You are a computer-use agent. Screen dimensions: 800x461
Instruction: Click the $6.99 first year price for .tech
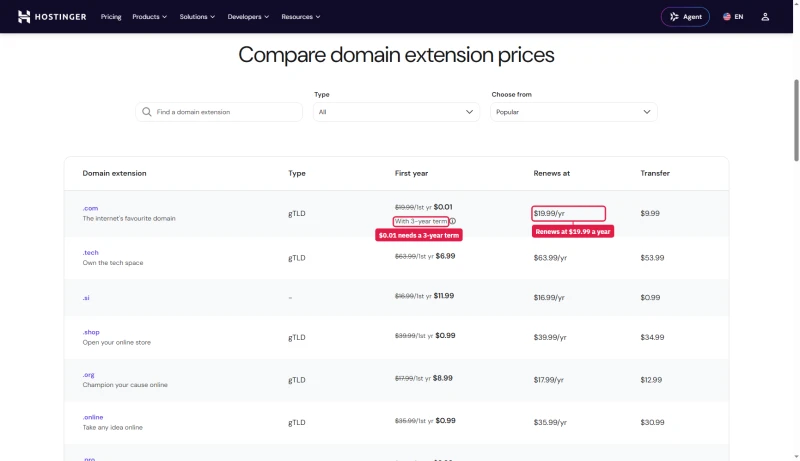(x=445, y=256)
